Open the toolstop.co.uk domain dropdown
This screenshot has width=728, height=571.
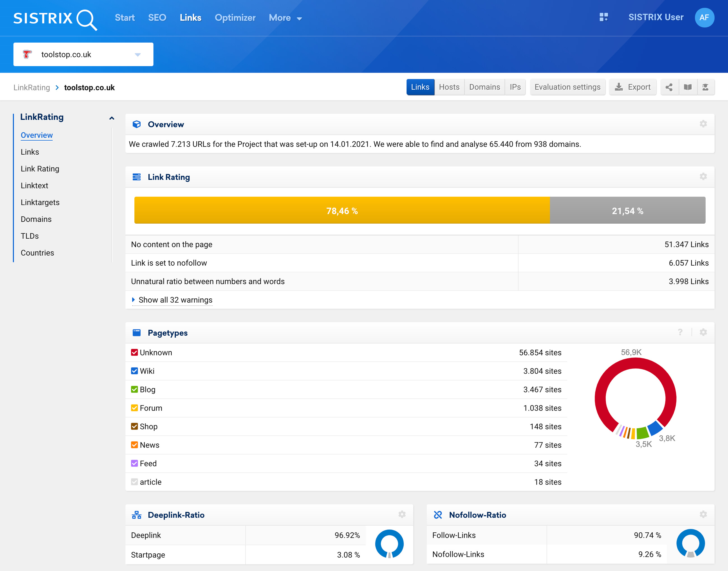83,54
